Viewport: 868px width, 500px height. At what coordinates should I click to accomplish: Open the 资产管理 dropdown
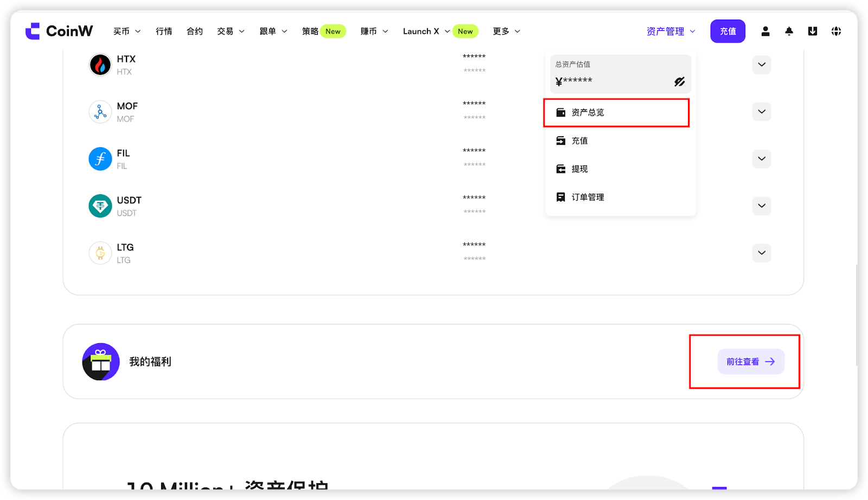(671, 31)
